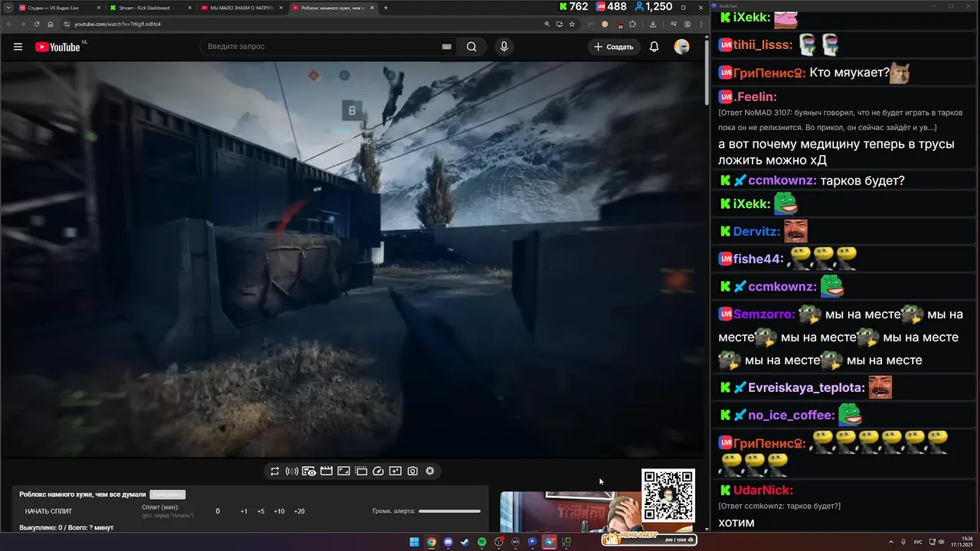The height and width of the screenshot is (551, 980).
Task: Go back in browser history
Action: [9, 24]
